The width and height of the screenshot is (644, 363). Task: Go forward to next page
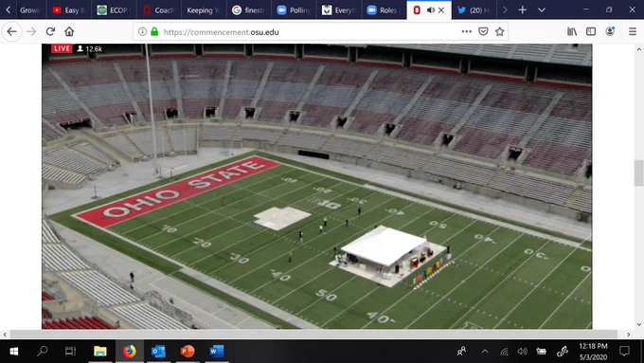point(31,31)
